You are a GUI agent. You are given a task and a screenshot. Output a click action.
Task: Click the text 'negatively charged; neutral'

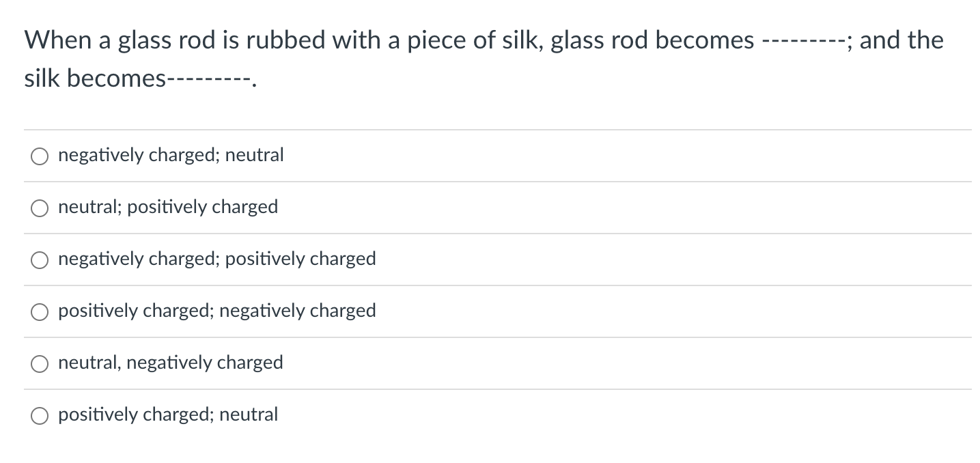(x=170, y=155)
